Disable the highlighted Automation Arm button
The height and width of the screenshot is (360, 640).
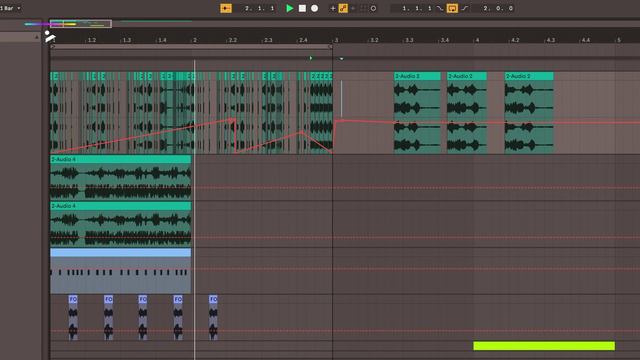pyautogui.click(x=343, y=8)
